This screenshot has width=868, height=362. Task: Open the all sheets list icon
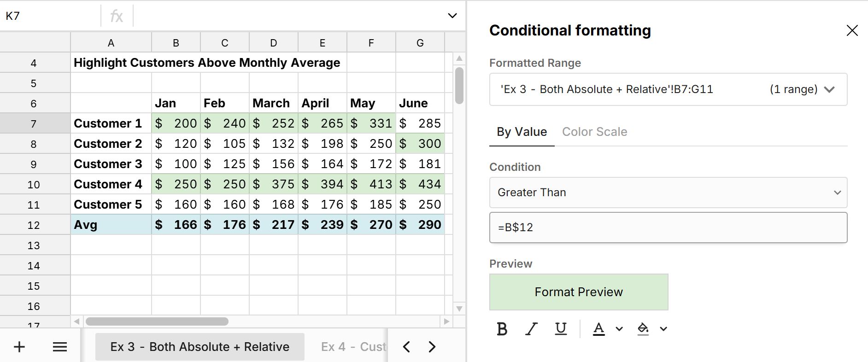click(x=60, y=347)
